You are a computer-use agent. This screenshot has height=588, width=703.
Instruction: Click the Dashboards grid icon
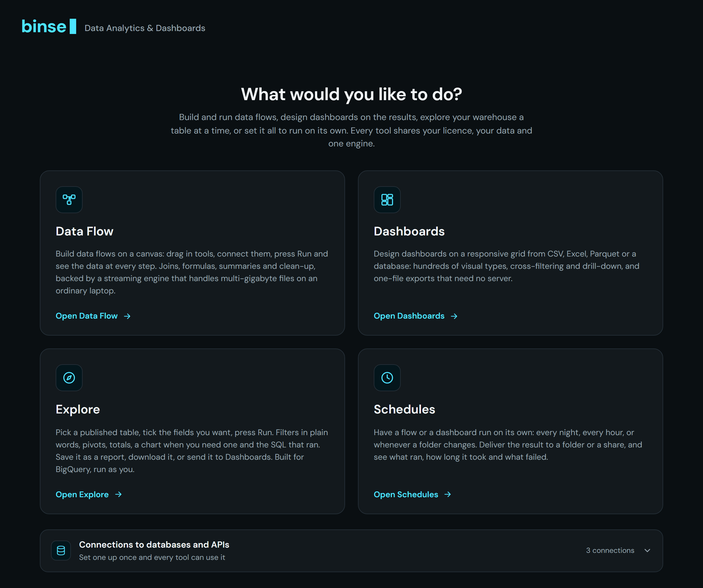pos(387,199)
